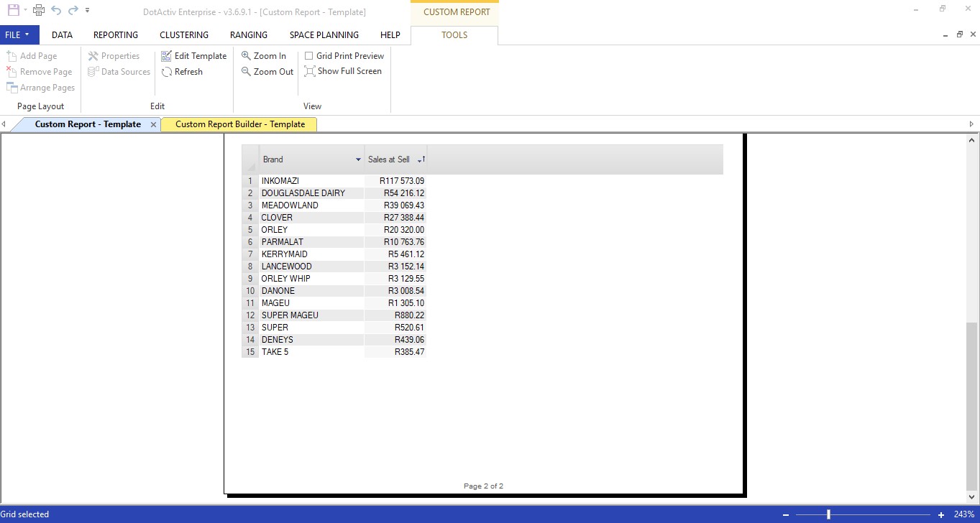Image resolution: width=980 pixels, height=523 pixels.
Task: Open quick access toolbar customize arrow
Action: point(88,11)
